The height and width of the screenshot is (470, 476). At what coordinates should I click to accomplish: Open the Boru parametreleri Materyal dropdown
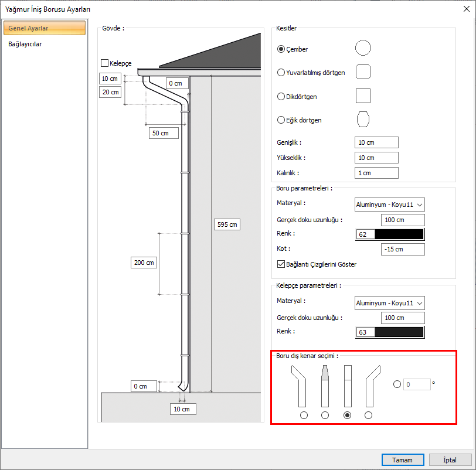pos(390,205)
